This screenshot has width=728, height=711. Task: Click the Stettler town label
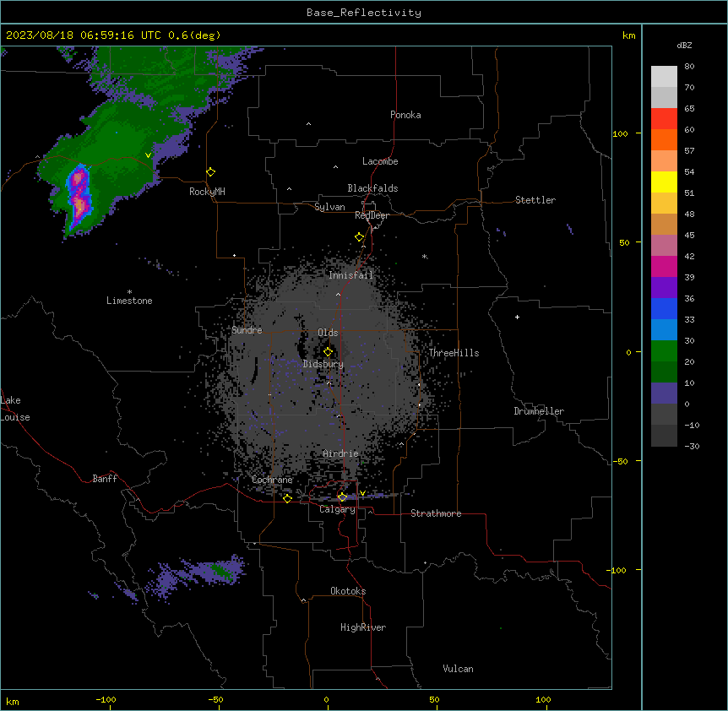click(535, 200)
